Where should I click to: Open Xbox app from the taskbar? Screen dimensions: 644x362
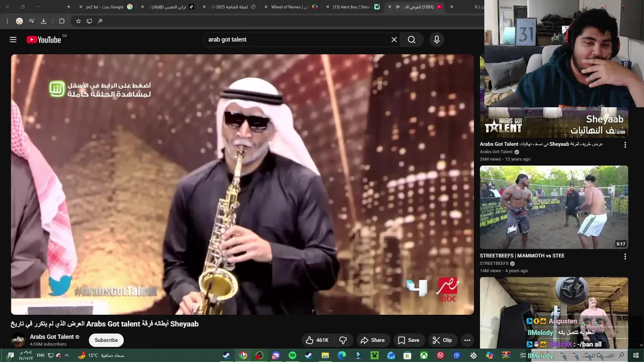pos(424,355)
